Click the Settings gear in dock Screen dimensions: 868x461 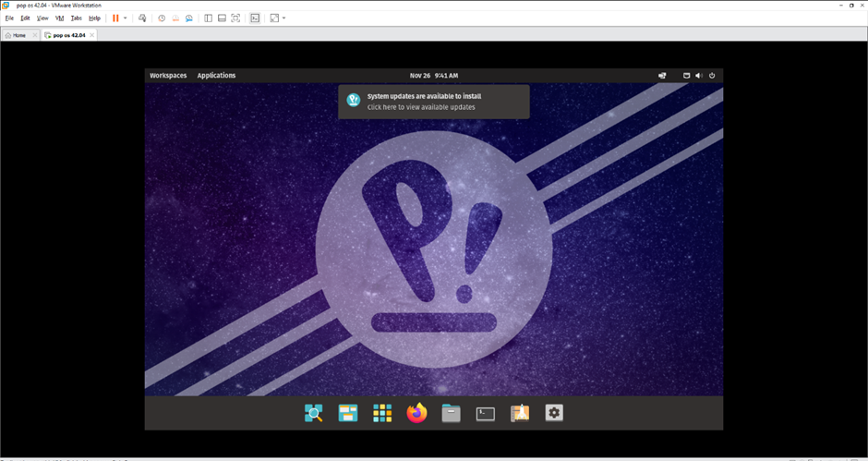tap(554, 414)
